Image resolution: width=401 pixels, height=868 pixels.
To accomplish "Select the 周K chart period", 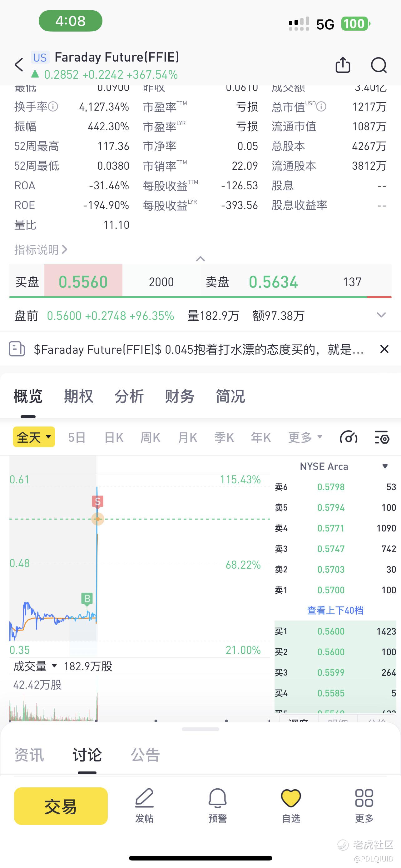I will point(150,437).
